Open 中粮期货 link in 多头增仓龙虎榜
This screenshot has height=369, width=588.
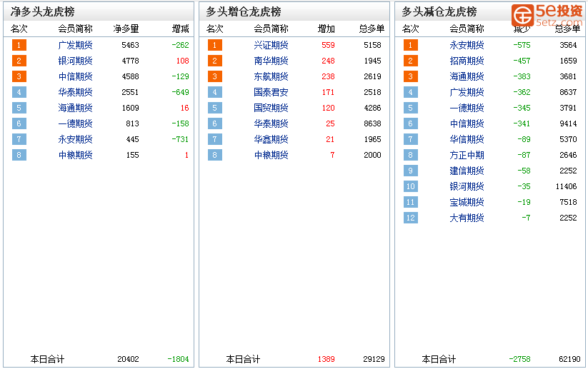pyautogui.click(x=271, y=156)
